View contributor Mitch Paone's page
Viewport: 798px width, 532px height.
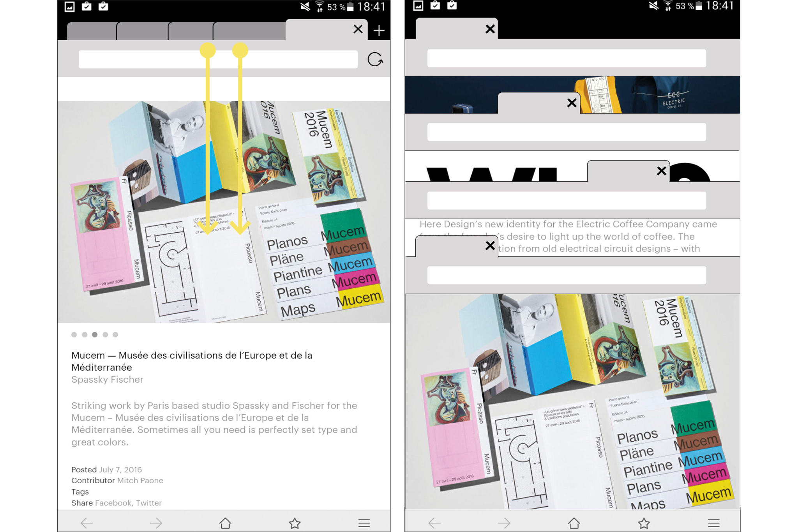pyautogui.click(x=140, y=480)
